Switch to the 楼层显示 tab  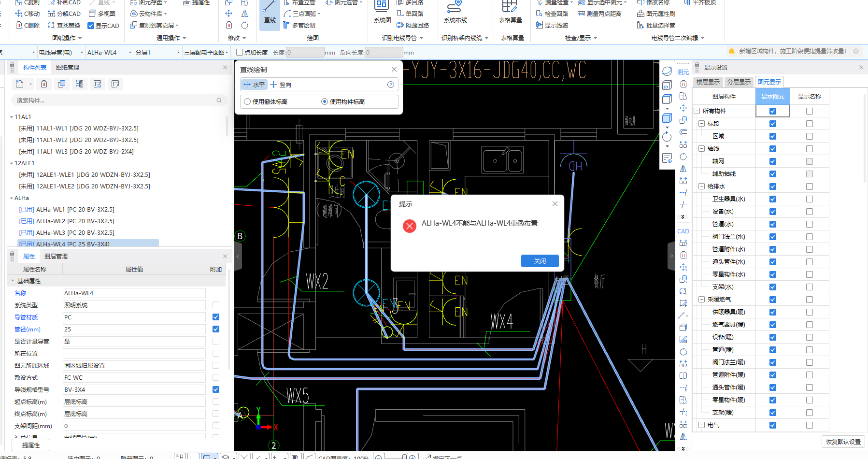click(708, 82)
